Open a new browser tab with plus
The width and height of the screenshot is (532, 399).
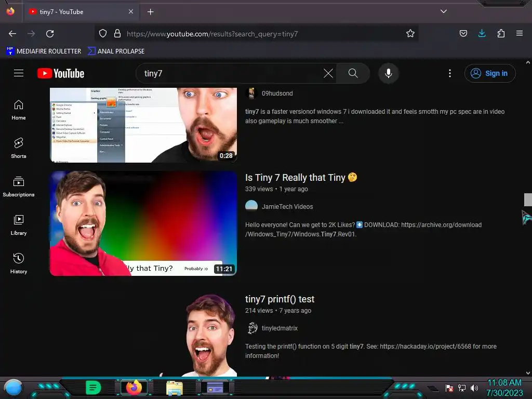tap(150, 12)
